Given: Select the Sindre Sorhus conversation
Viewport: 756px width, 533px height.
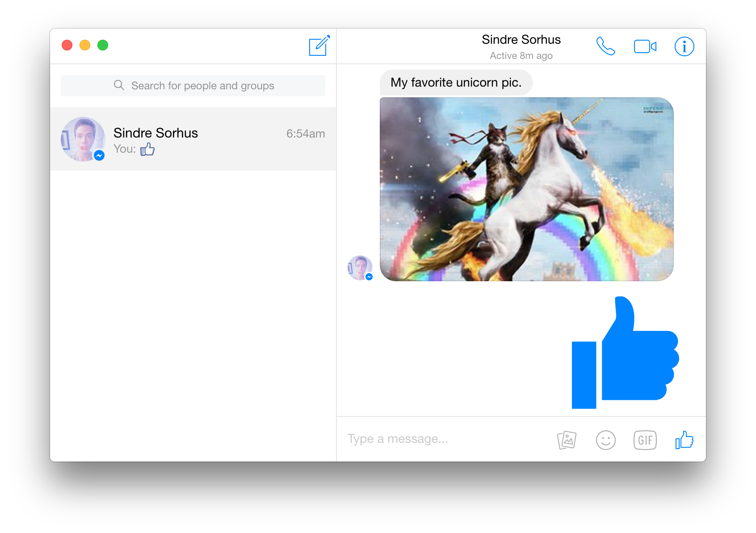Looking at the screenshot, I should click(x=193, y=139).
